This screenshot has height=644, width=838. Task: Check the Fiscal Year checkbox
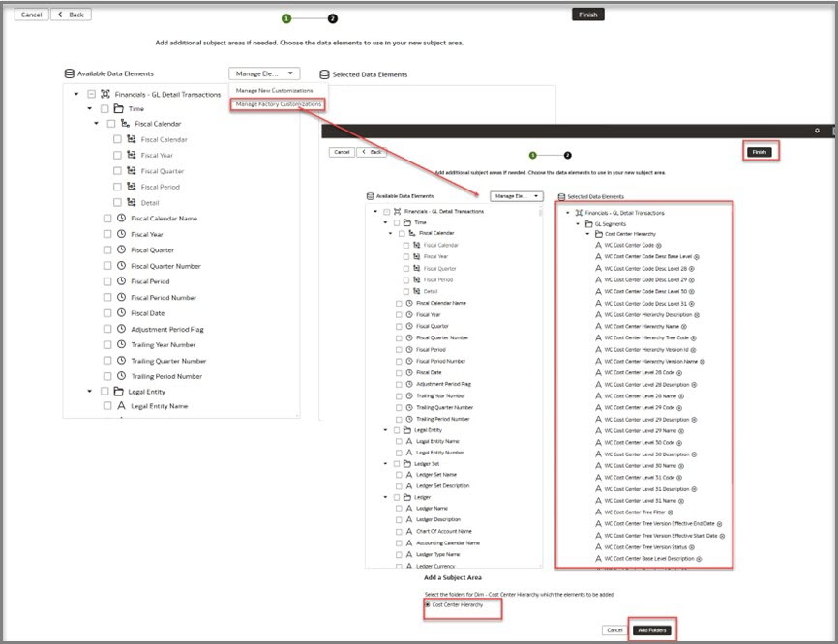pyautogui.click(x=118, y=155)
